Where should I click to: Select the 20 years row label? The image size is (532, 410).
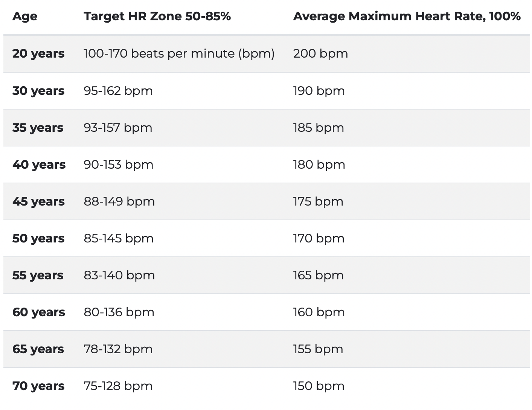(38, 53)
